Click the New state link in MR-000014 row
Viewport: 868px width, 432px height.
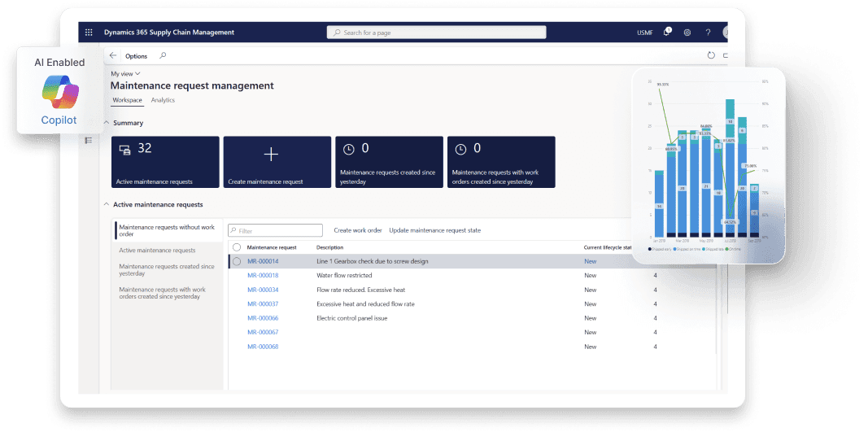(590, 261)
